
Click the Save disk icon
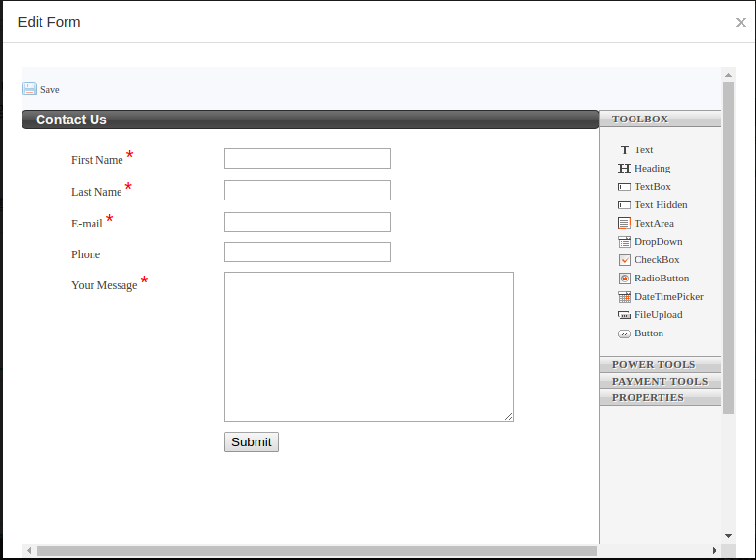(x=29, y=89)
